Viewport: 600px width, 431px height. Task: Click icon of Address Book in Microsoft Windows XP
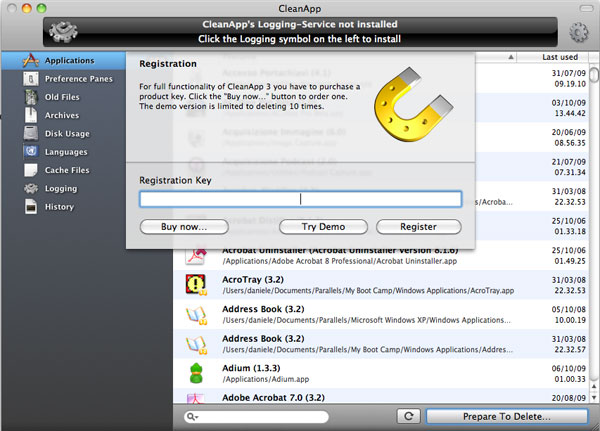[196, 315]
